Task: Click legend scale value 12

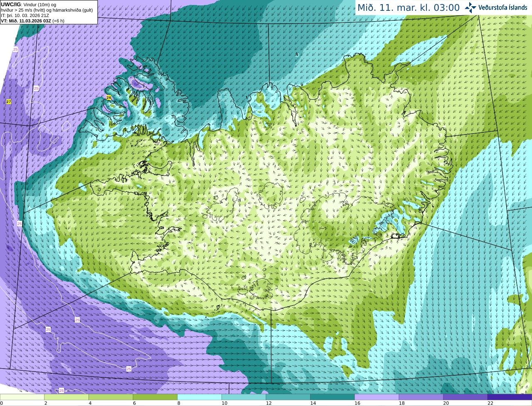Action: tap(268, 403)
